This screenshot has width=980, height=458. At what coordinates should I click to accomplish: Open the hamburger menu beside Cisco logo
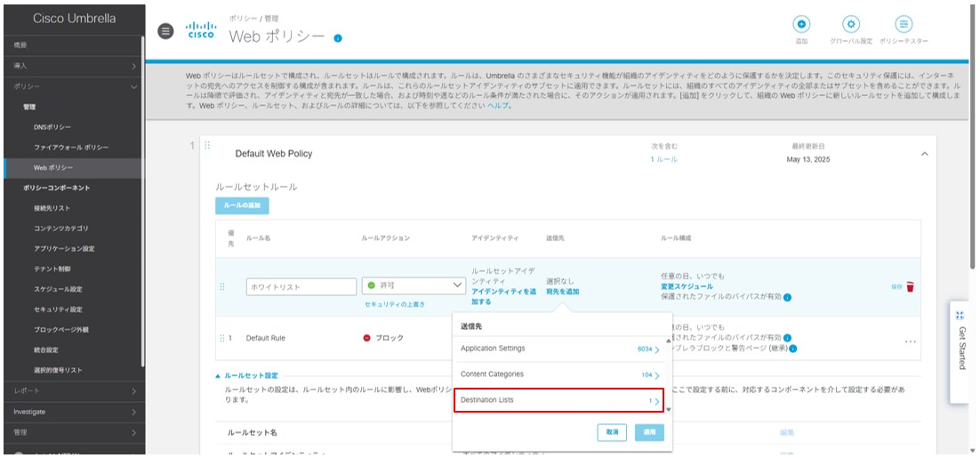click(165, 31)
